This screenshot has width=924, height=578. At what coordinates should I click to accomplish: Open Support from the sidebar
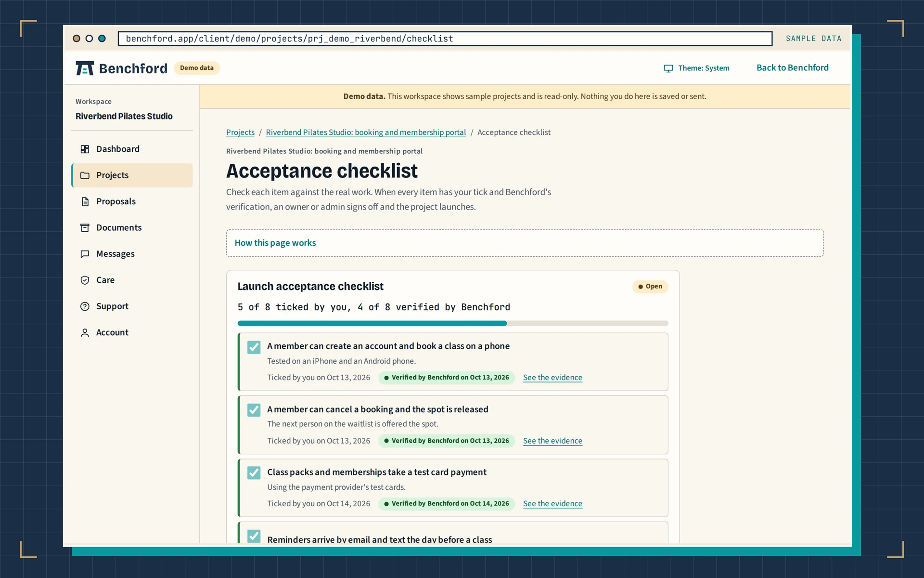[132, 306]
